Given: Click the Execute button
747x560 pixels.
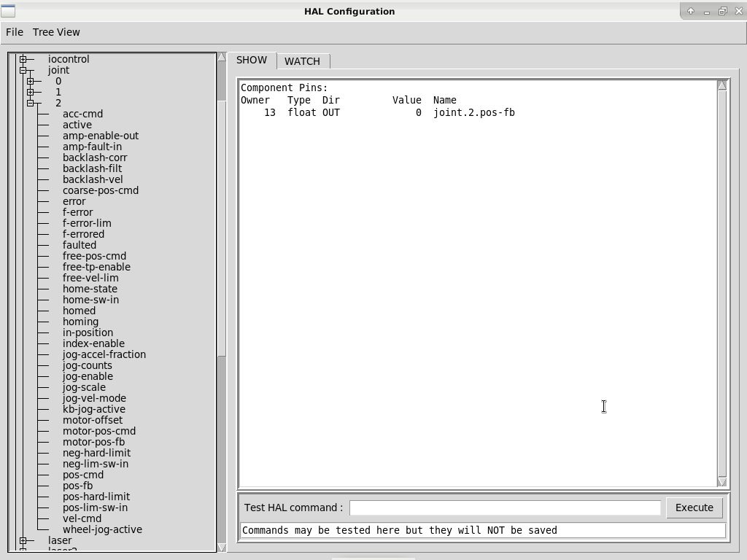Looking at the screenshot, I should pyautogui.click(x=694, y=507).
